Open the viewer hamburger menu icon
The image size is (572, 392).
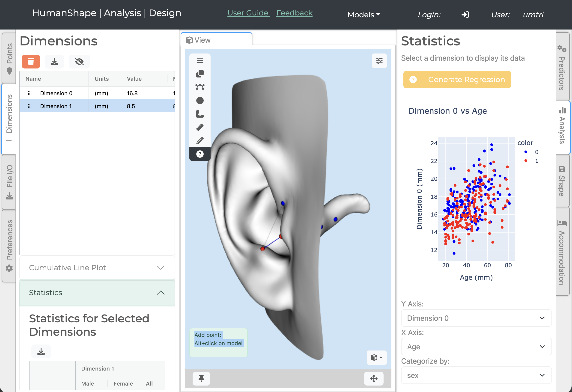pyautogui.click(x=200, y=60)
